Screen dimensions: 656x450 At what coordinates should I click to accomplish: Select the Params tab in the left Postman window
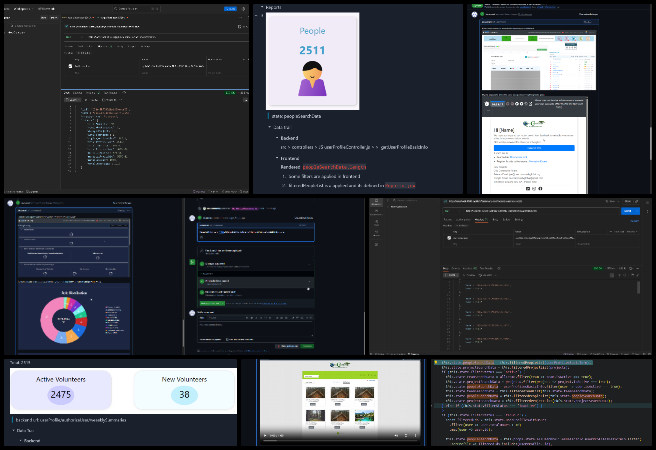point(70,46)
